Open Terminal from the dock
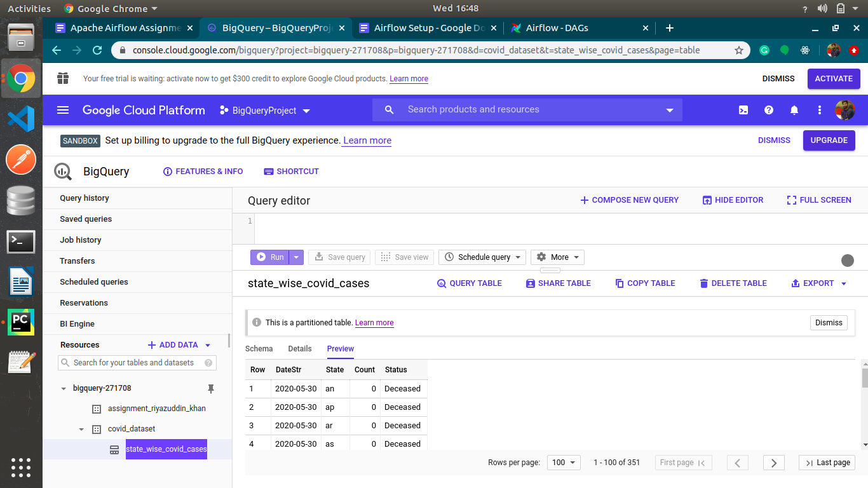 [x=21, y=241]
